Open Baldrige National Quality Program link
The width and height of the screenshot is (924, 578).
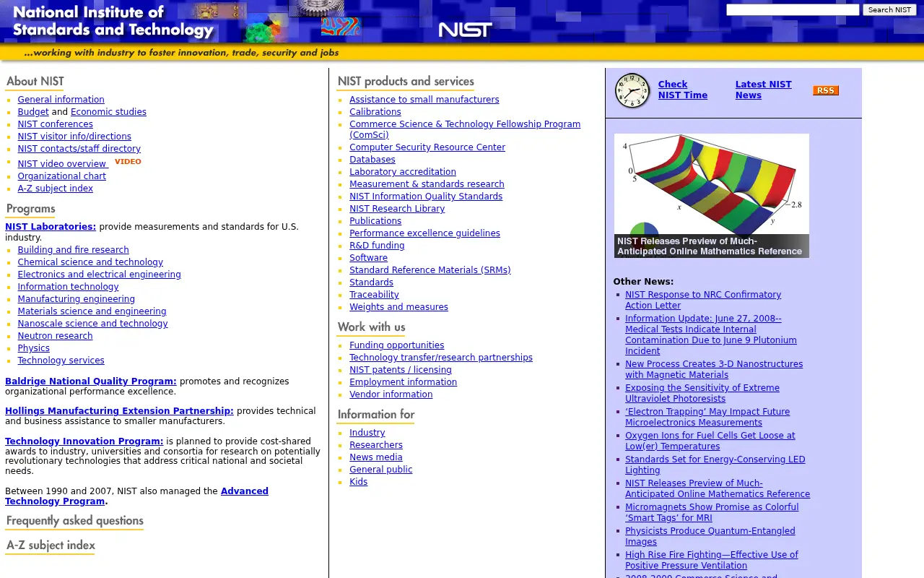point(90,381)
